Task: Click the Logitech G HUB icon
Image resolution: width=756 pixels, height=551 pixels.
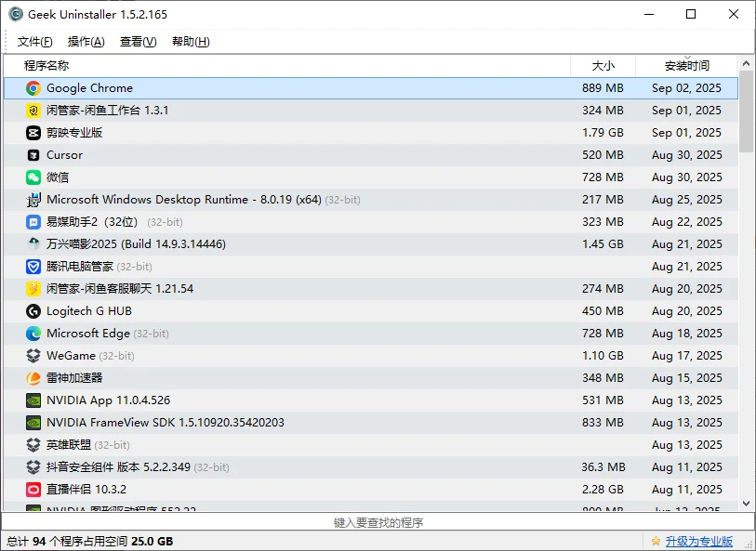Action: pos(33,311)
